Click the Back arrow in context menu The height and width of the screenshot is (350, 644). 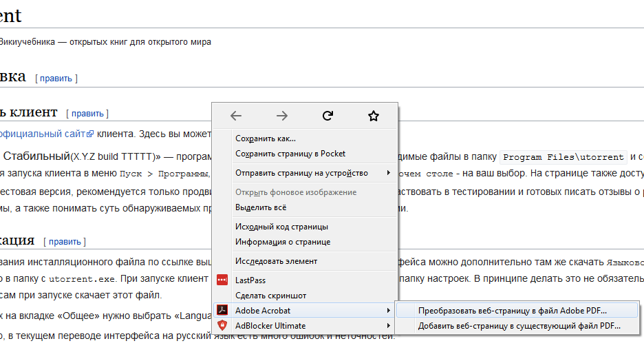point(236,116)
